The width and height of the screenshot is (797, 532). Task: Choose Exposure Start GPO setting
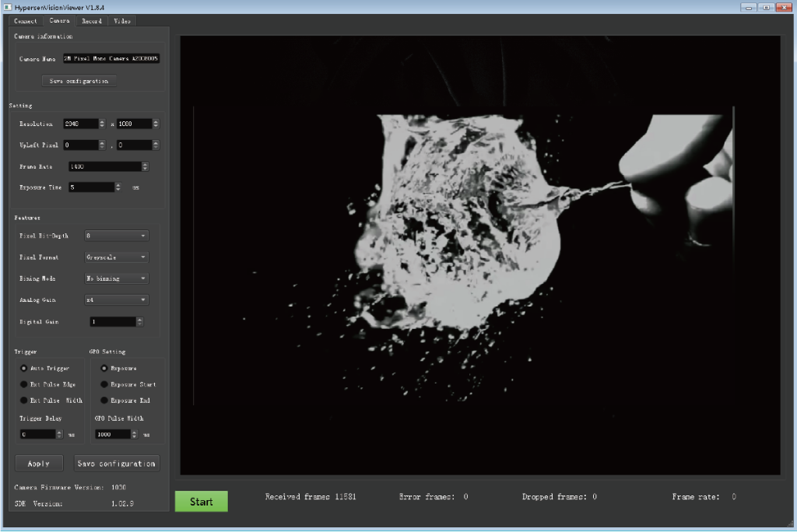pos(104,384)
